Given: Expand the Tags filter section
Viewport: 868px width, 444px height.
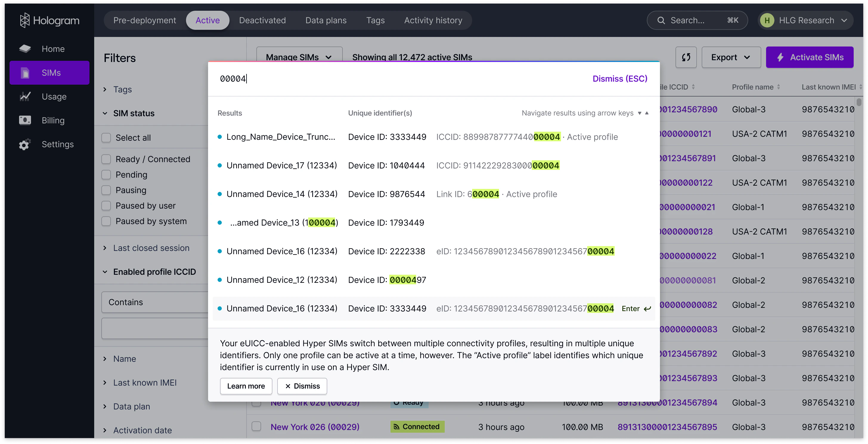Looking at the screenshot, I should click(x=122, y=89).
